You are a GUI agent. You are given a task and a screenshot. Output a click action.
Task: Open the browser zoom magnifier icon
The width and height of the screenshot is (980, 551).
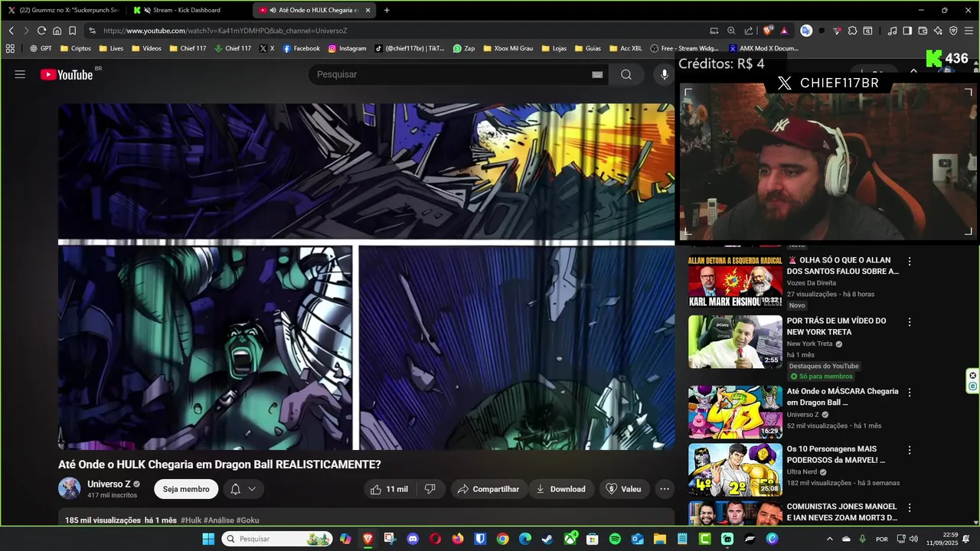[731, 31]
